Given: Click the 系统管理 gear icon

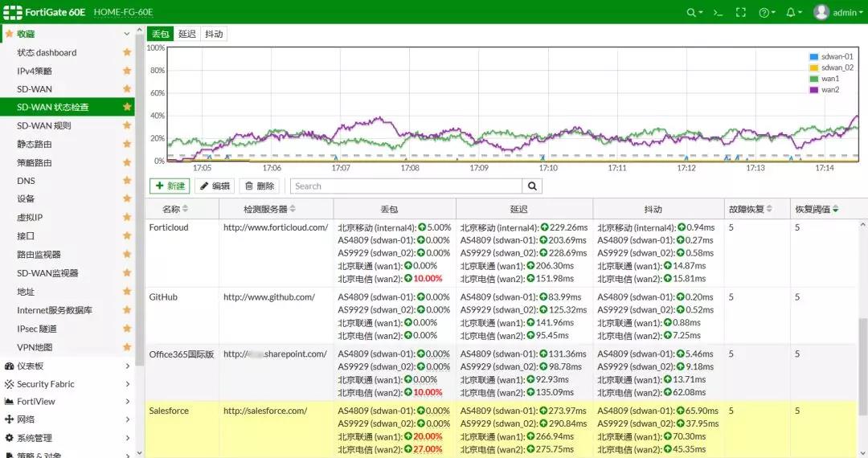Looking at the screenshot, I should point(9,438).
